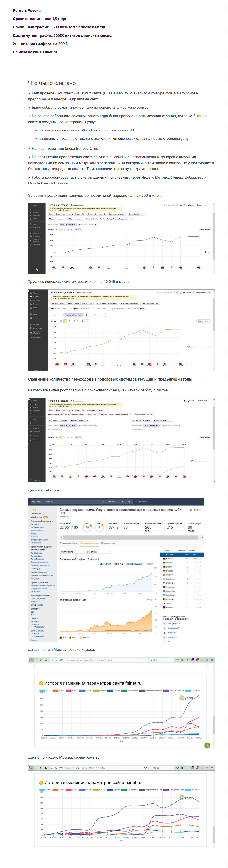Click Вебвизор in grey-line Metrika screenshot sidebar
Viewport: 228px width, 868px height.
tap(36, 212)
